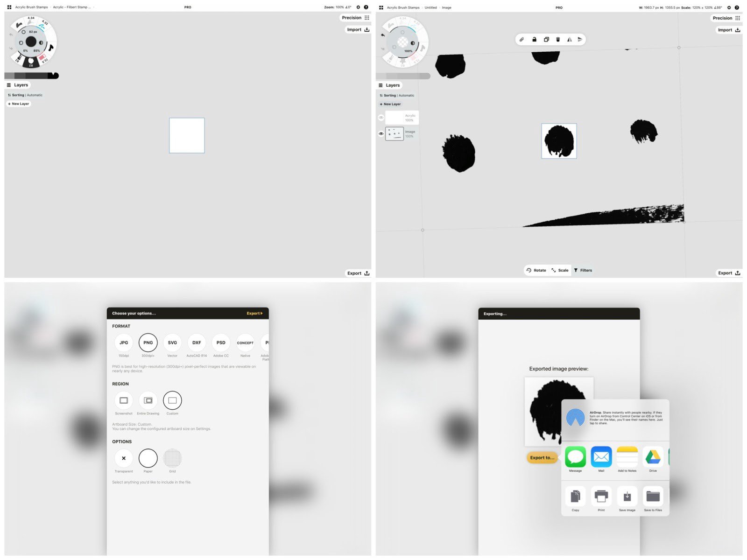Choose PNG export format
747x560 pixels.
[148, 343]
